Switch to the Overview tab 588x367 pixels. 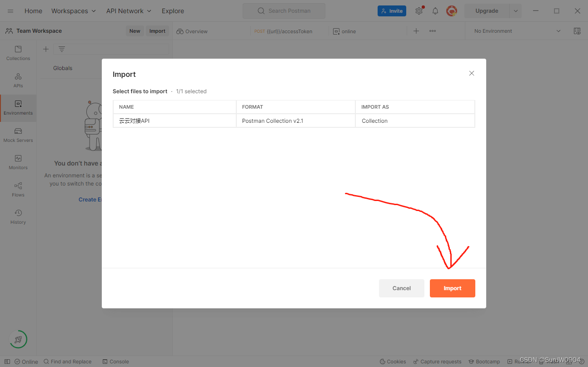[x=192, y=31]
